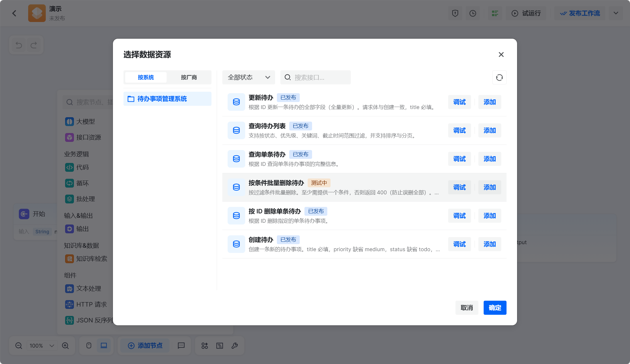
Task: Click the 添加节点 button
Action: (145, 346)
